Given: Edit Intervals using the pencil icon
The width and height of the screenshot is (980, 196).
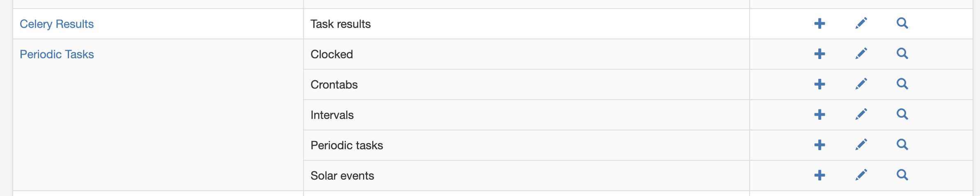Looking at the screenshot, I should point(861,114).
